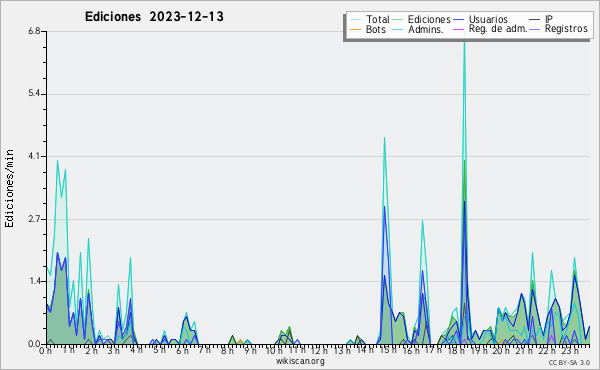Click the Ediciones/min vertical axis title
Screen dimensions: 600x370
click(9, 188)
